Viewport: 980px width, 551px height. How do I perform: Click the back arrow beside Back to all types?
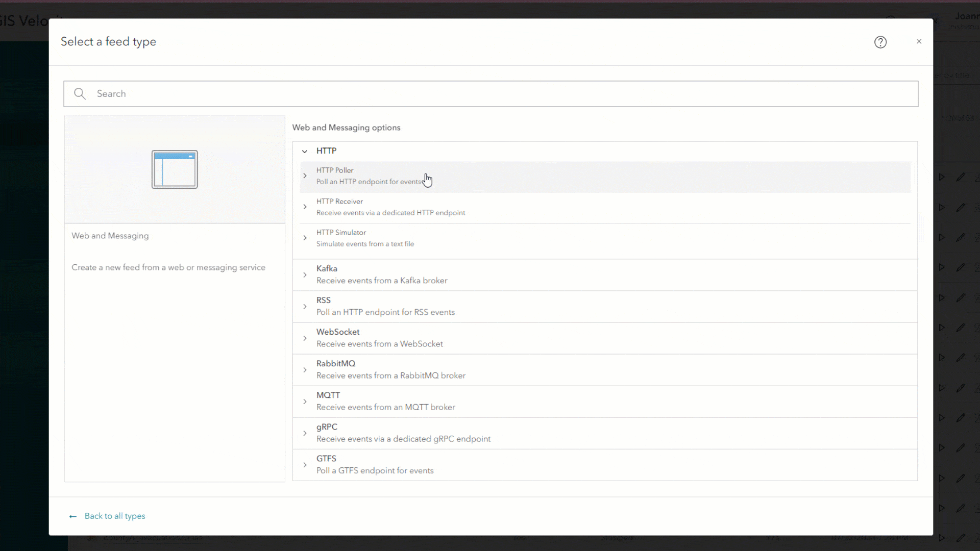72,516
